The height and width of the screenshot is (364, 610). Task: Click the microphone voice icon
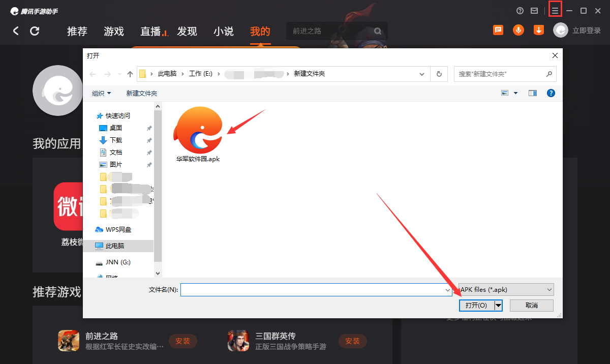(x=518, y=30)
